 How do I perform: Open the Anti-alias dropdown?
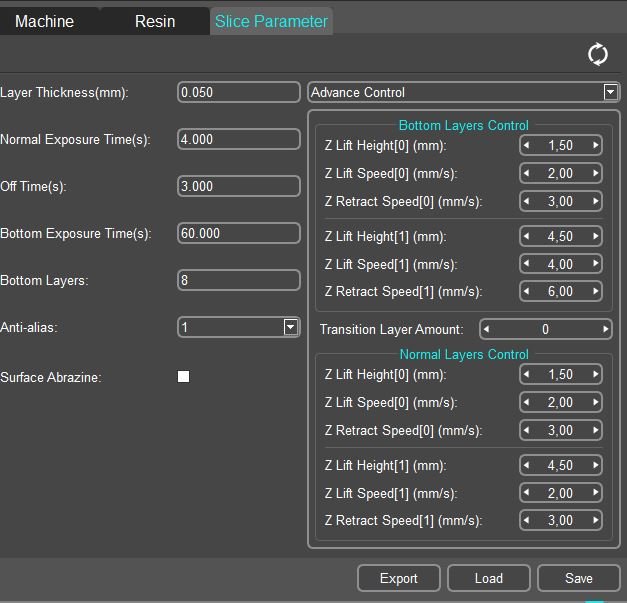click(x=290, y=327)
